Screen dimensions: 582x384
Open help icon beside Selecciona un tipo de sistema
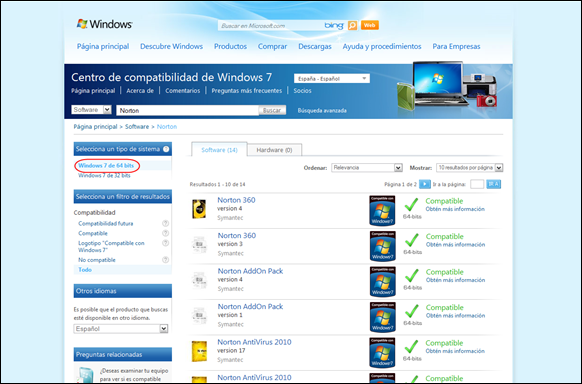166,149
